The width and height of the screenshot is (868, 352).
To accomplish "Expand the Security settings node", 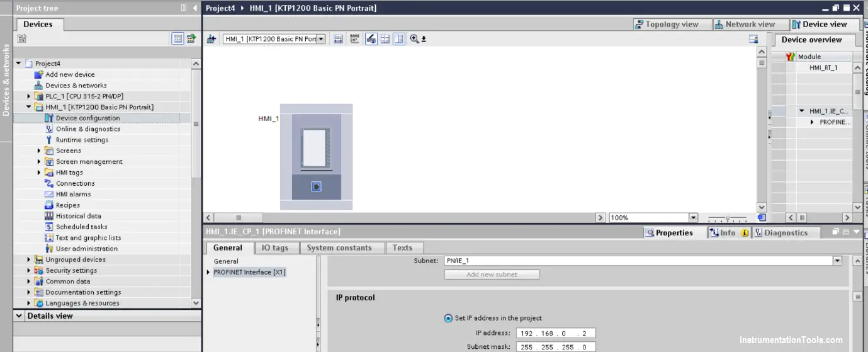I will click(x=29, y=270).
